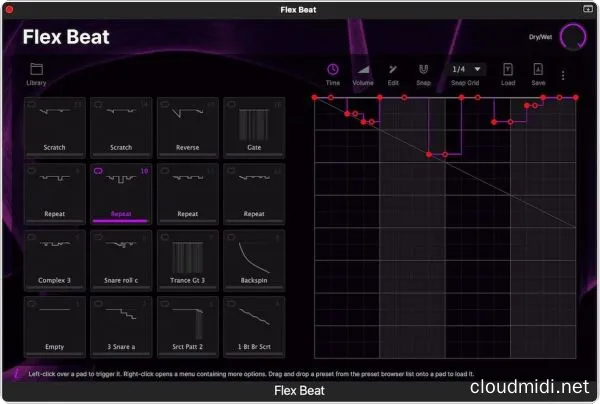Click the Save preset icon

(x=538, y=74)
